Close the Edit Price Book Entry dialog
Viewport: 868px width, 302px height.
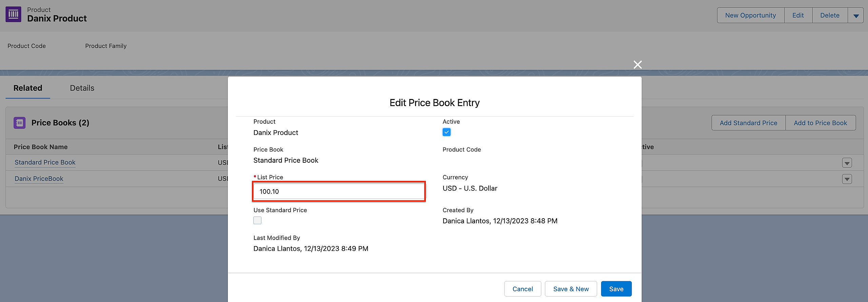coord(637,65)
